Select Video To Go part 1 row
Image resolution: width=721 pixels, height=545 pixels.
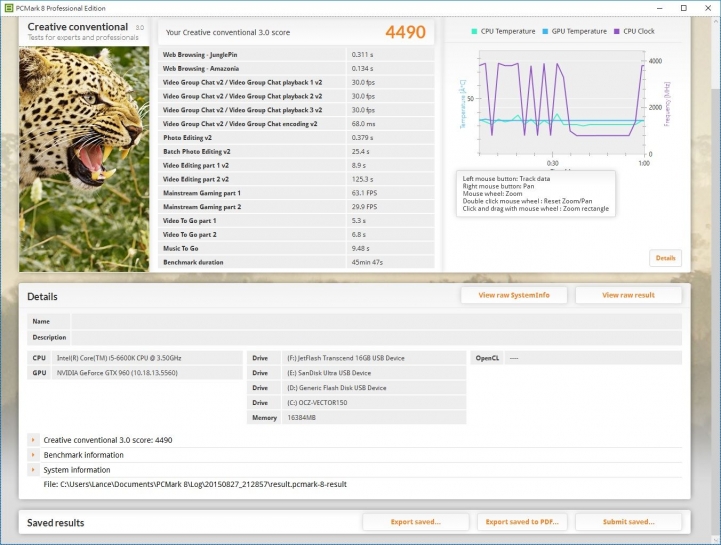click(296, 220)
